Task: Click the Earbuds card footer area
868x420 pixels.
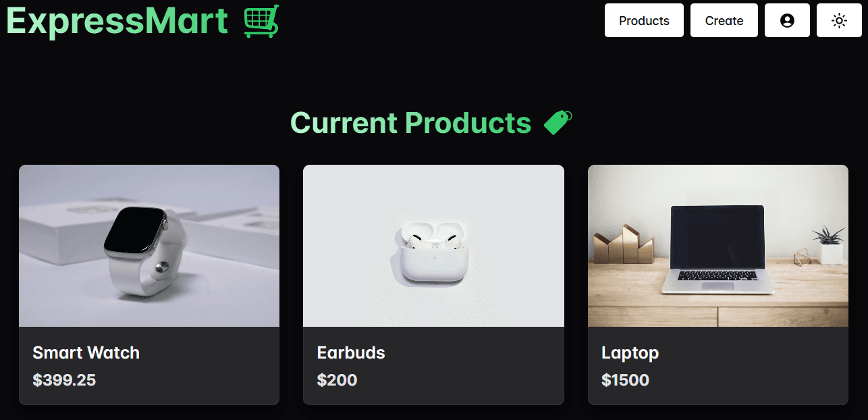Action: point(433,366)
